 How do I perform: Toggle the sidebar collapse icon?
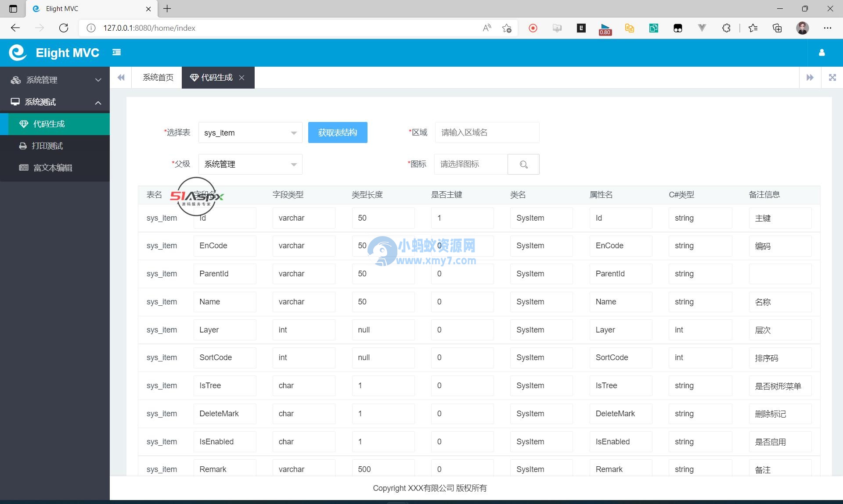pyautogui.click(x=116, y=52)
